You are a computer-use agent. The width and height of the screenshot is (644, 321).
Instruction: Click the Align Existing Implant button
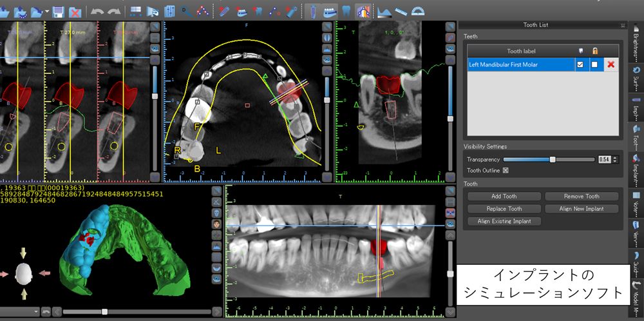[504, 221]
